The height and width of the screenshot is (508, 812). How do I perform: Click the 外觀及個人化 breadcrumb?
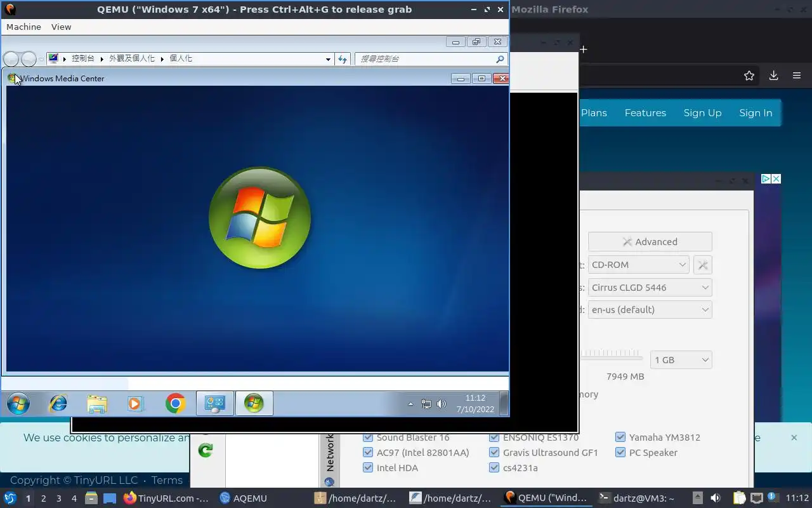coord(132,58)
